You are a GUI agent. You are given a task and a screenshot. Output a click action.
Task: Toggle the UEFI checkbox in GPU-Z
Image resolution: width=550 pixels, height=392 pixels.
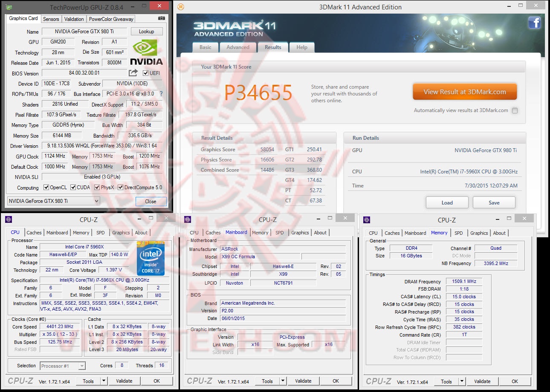coord(146,73)
